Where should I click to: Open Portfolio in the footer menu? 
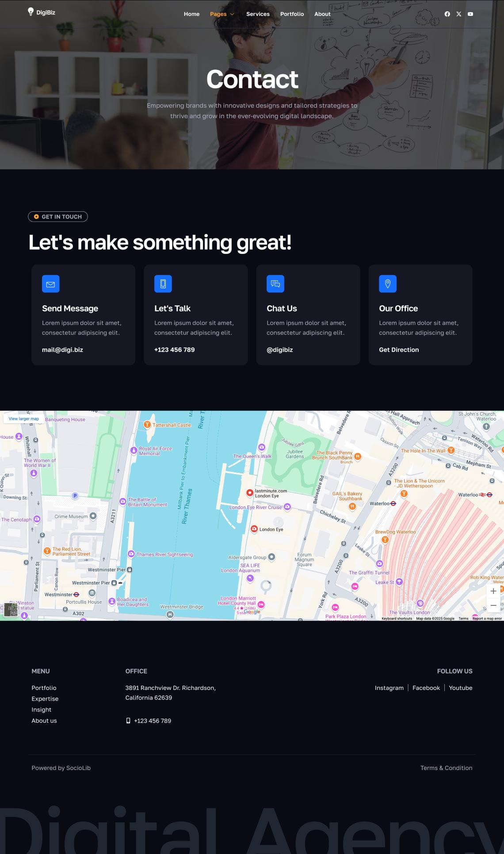point(44,688)
